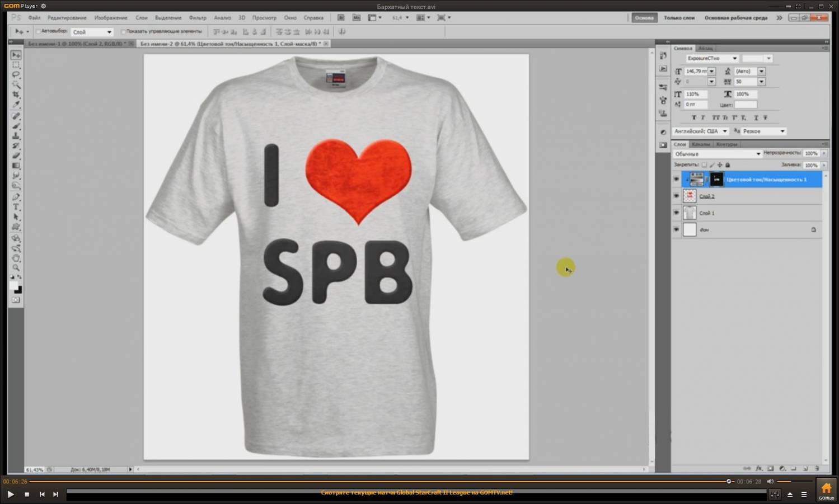Pick the Eyedropper tool
The width and height of the screenshot is (839, 504).
[16, 105]
